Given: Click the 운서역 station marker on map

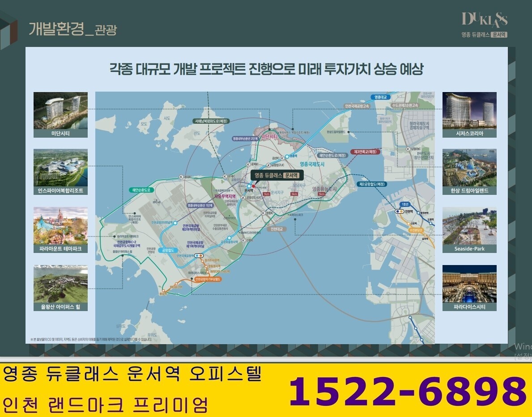Looking at the screenshot, I should 249,186.
